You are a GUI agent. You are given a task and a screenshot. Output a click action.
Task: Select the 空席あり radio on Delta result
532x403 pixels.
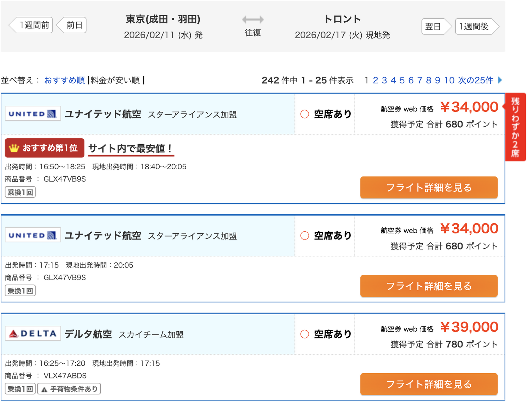pos(304,334)
